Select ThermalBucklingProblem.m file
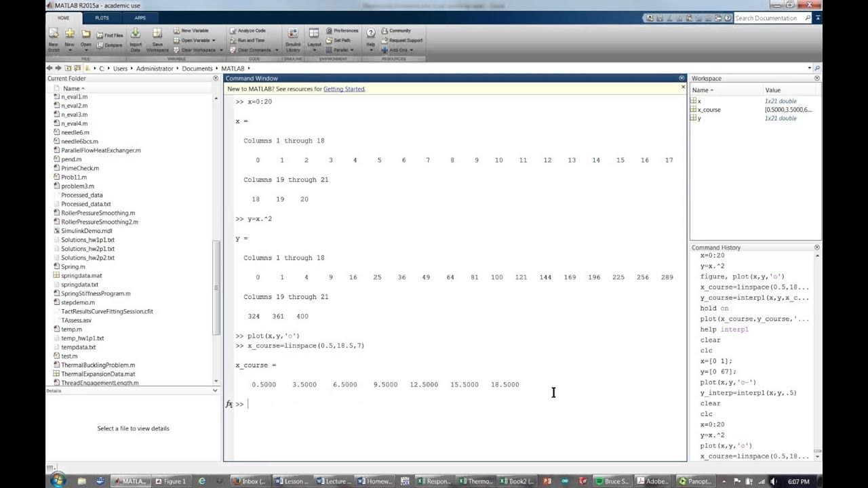Viewport: 868px width, 488px height. (x=98, y=365)
